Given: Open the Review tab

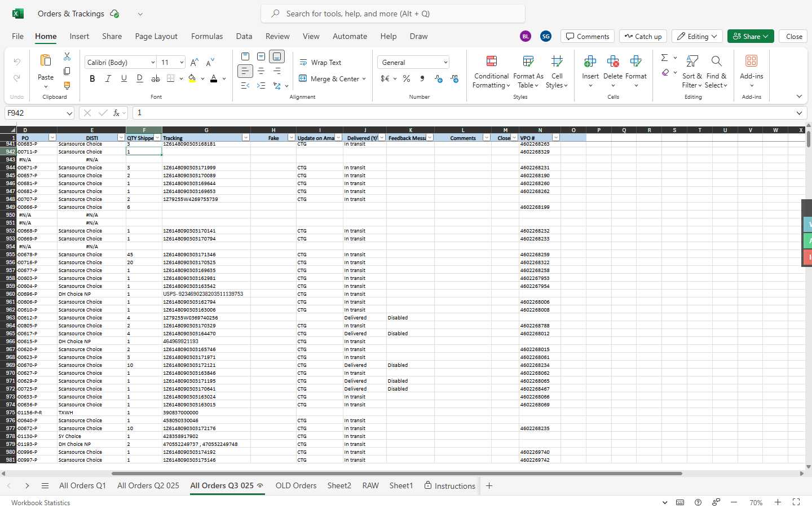Looking at the screenshot, I should coord(277,36).
